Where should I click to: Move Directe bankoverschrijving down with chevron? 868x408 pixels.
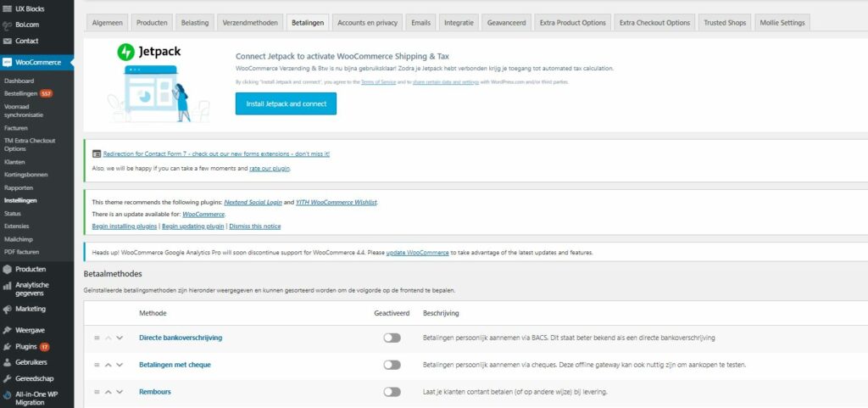pos(120,338)
